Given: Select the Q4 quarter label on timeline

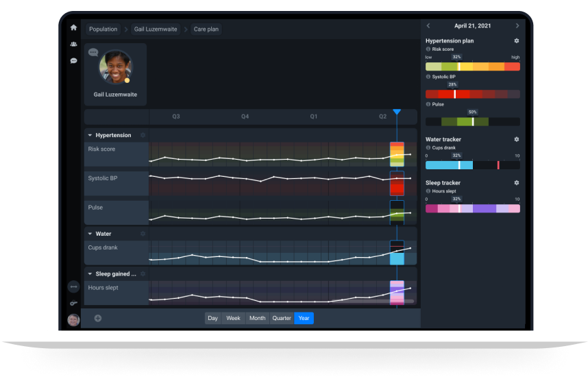Looking at the screenshot, I should pyautogui.click(x=245, y=117).
